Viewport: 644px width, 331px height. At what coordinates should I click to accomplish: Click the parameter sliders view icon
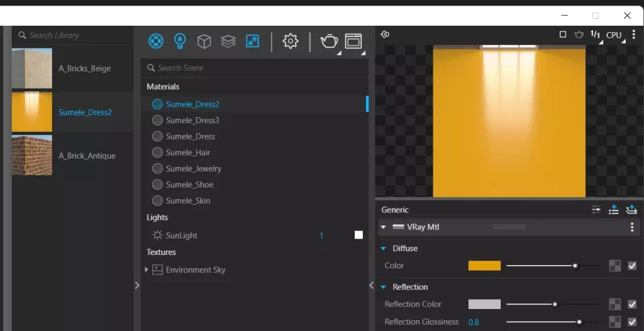coord(596,210)
